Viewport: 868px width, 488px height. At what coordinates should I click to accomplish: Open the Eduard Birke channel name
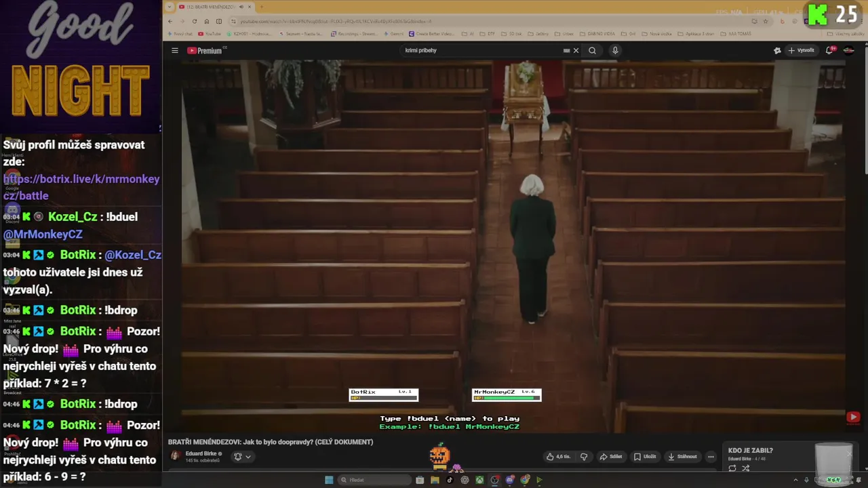tap(201, 453)
